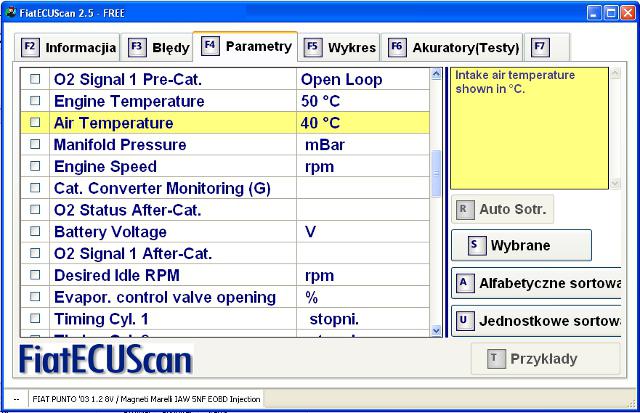
Task: Click the stopni. unit cell
Action: (363, 319)
